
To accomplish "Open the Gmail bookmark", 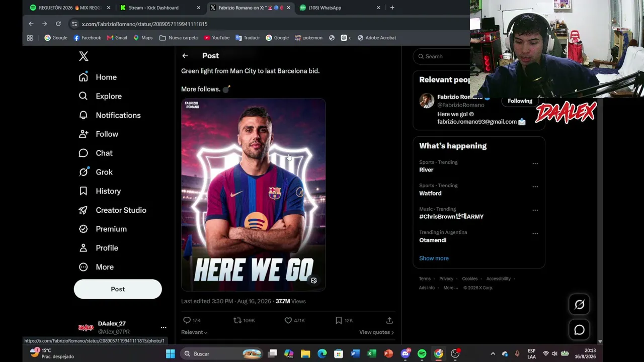I will pos(117,38).
